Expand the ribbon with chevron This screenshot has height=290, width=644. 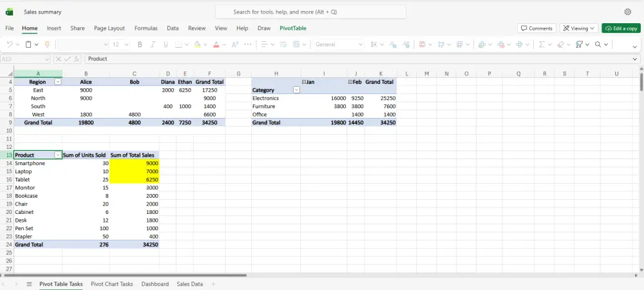pyautogui.click(x=634, y=47)
